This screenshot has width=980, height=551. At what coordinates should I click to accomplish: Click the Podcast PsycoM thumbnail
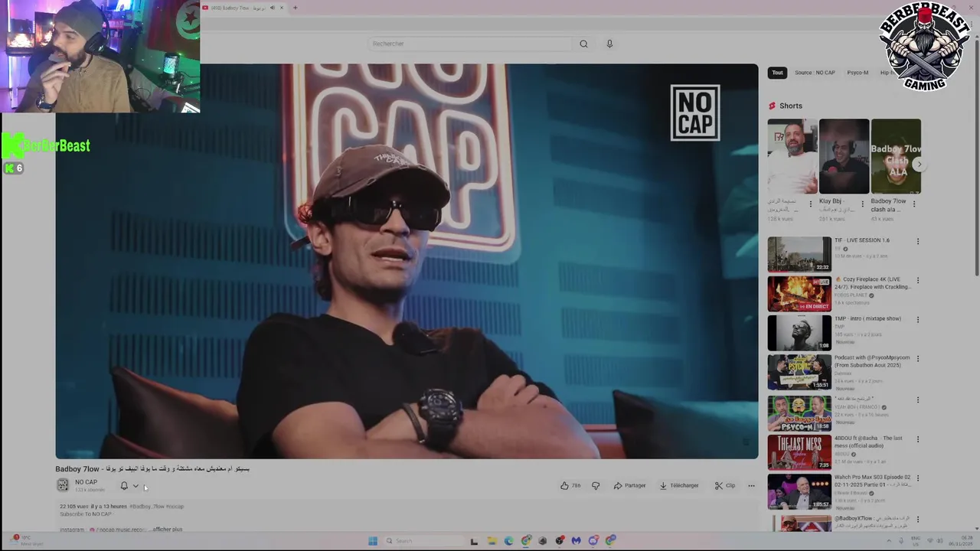pos(799,373)
